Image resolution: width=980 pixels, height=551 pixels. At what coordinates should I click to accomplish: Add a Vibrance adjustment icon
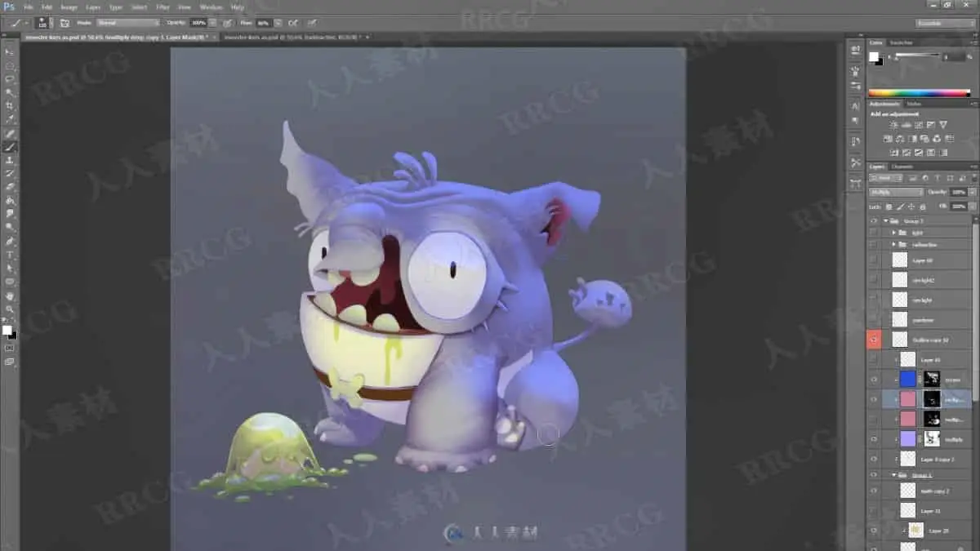944,125
